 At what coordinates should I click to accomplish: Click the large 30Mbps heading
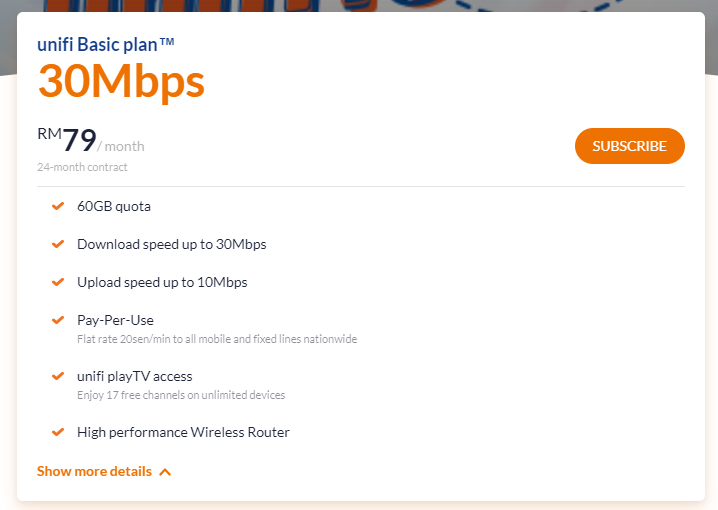(121, 82)
